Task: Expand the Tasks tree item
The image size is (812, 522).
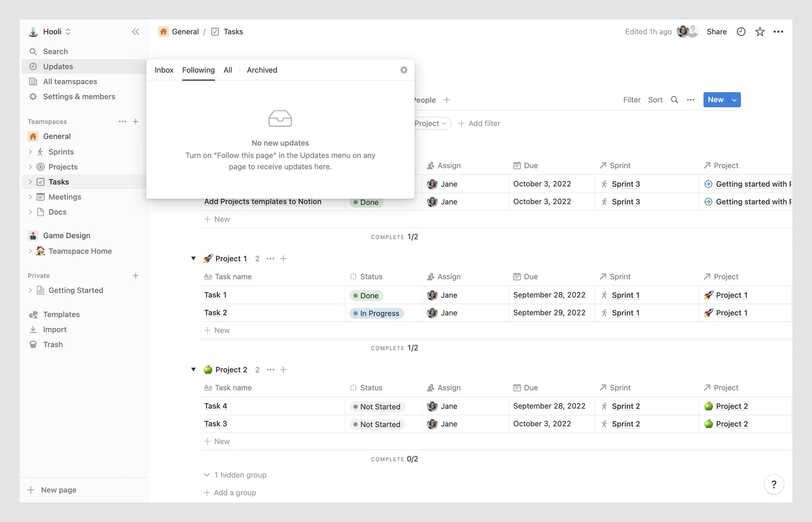Action: click(x=30, y=182)
